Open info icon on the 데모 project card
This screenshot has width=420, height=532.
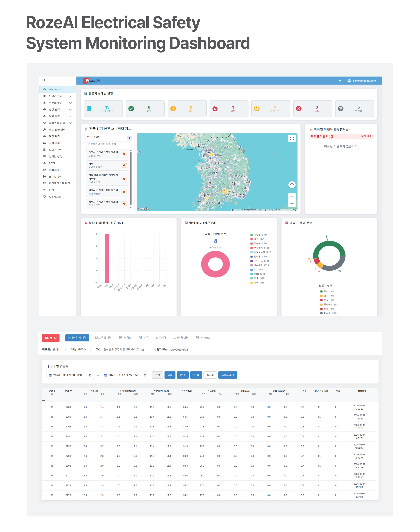pos(124,165)
